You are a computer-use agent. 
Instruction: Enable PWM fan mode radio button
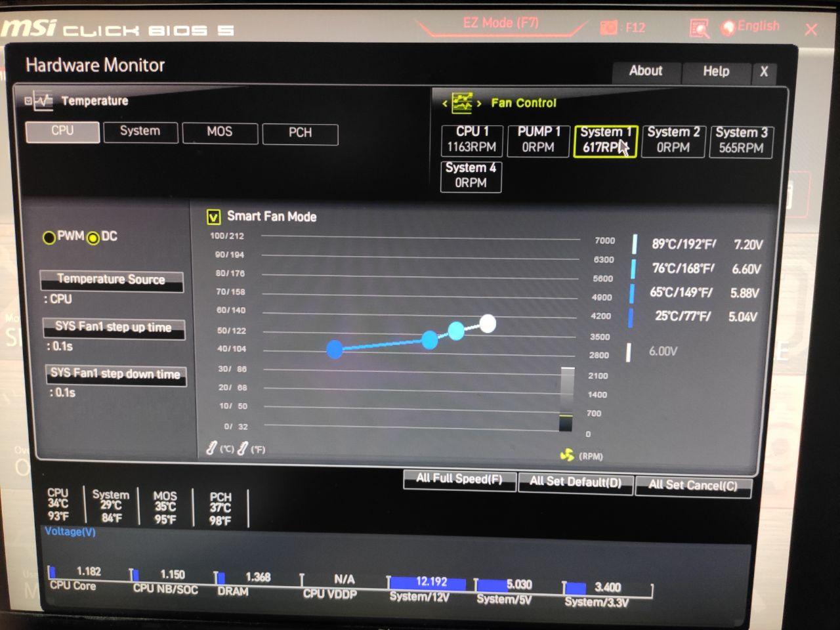[x=49, y=238]
